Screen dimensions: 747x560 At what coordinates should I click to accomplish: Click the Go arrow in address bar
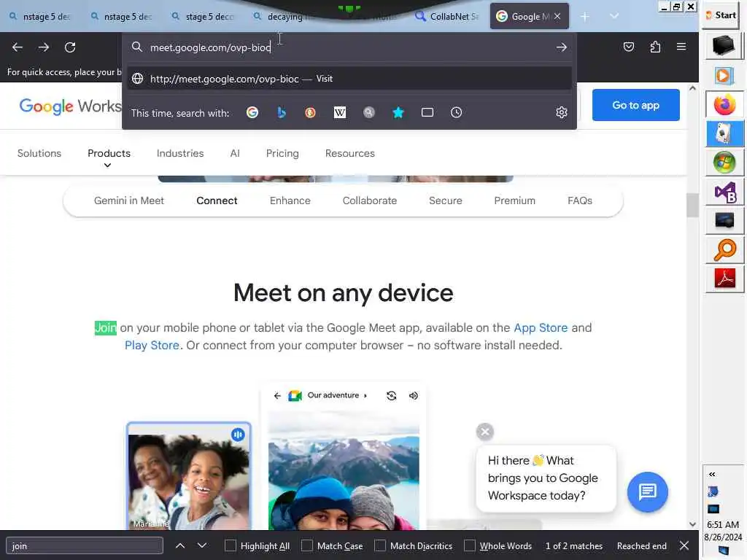(x=561, y=47)
